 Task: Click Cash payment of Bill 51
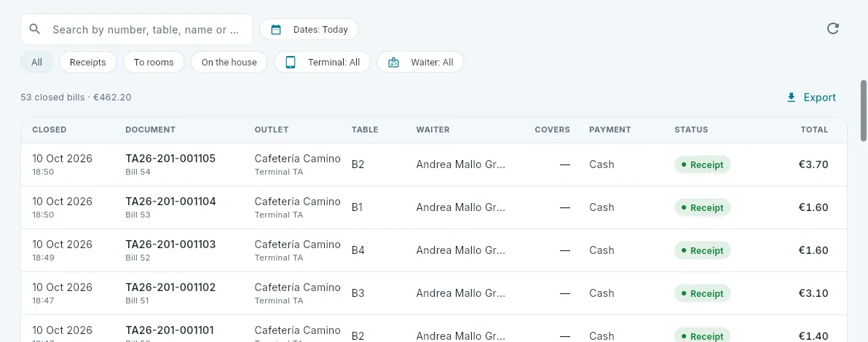601,293
